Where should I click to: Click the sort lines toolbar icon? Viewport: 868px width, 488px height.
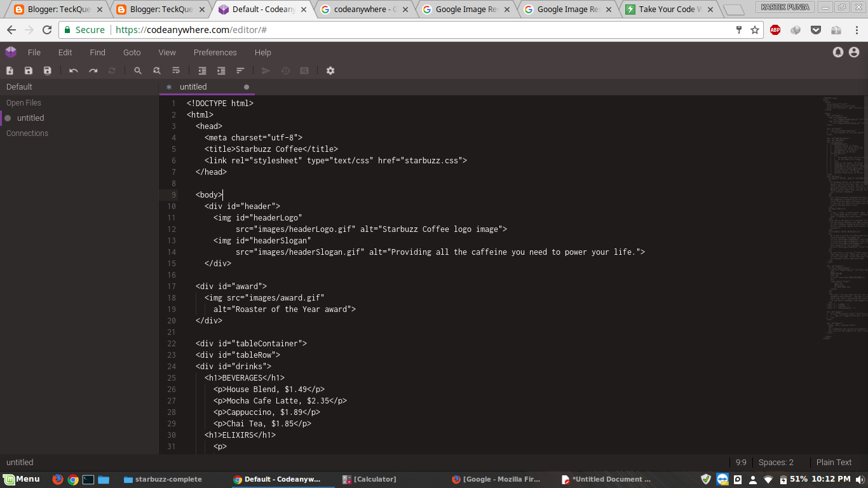(x=240, y=71)
